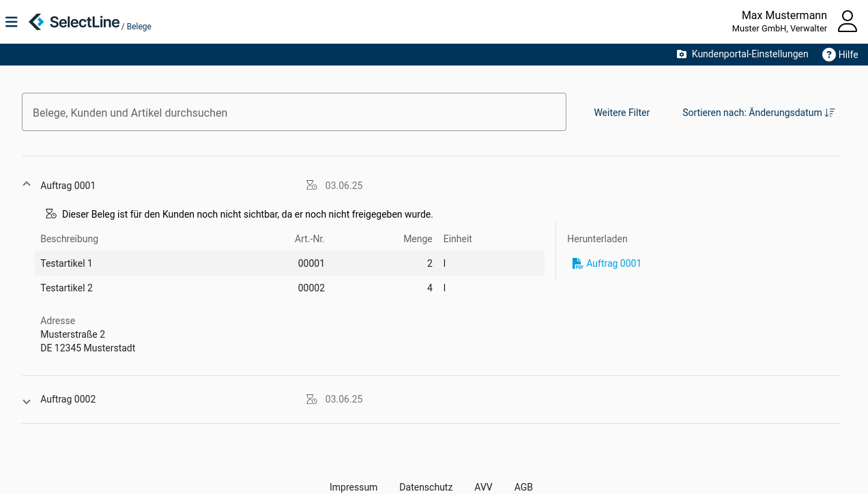Click the Belege breadcrumb
This screenshot has height=494, width=868.
(139, 27)
